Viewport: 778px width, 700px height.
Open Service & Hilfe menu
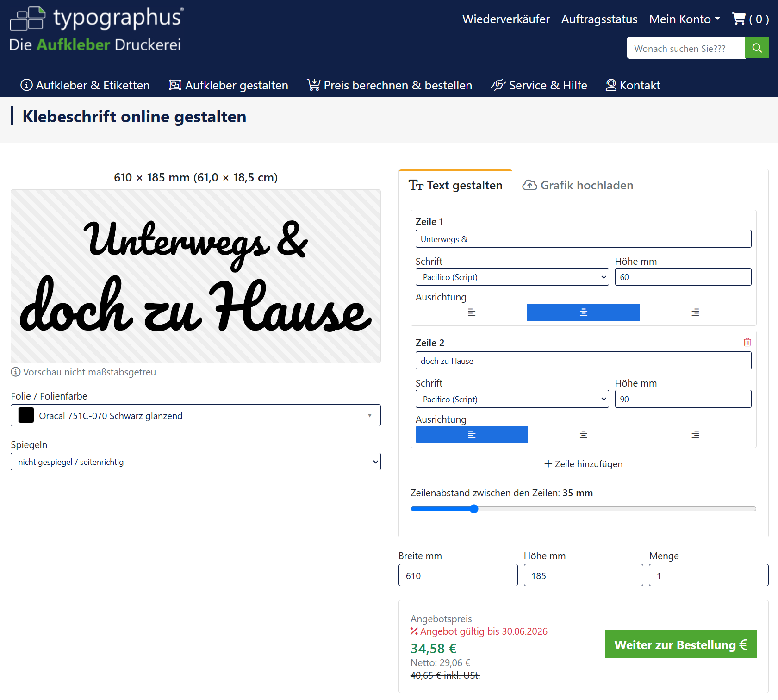pos(539,85)
